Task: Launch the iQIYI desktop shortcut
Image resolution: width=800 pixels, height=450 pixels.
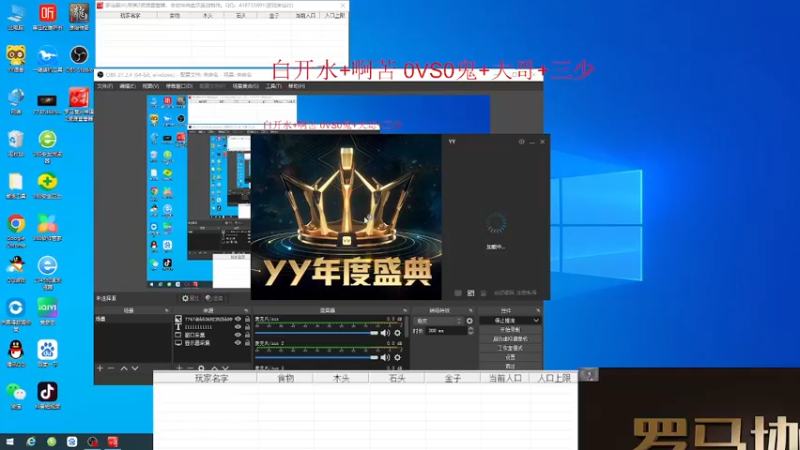Action: click(47, 311)
